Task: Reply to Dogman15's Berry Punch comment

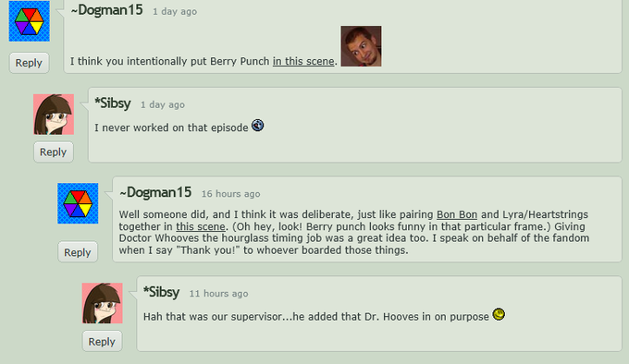Action: [29, 63]
